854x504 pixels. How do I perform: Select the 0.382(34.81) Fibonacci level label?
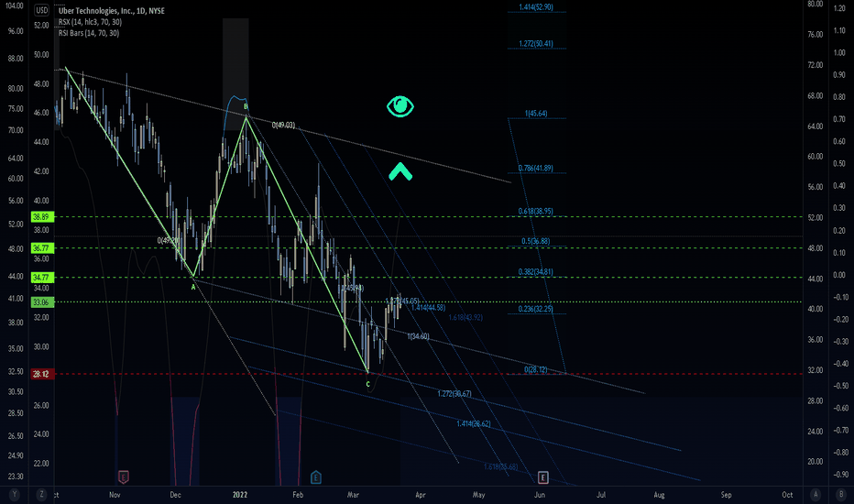[536, 271]
